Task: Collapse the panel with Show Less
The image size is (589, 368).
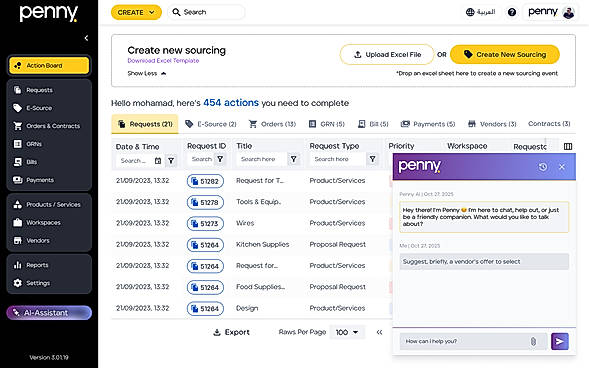Action: tap(146, 74)
